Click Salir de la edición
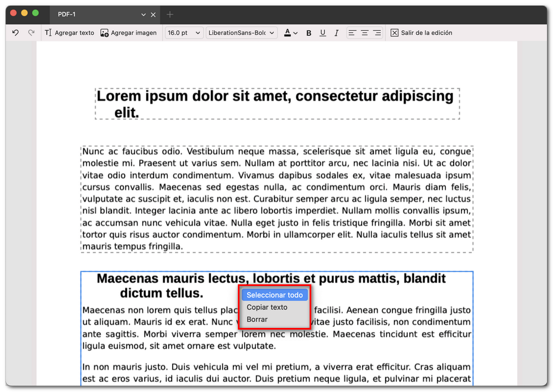Image resolution: width=553 pixels, height=392 pixels. pos(422,33)
